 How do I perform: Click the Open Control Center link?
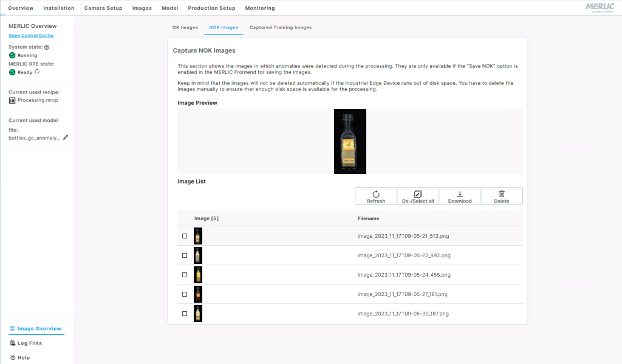[x=31, y=36]
